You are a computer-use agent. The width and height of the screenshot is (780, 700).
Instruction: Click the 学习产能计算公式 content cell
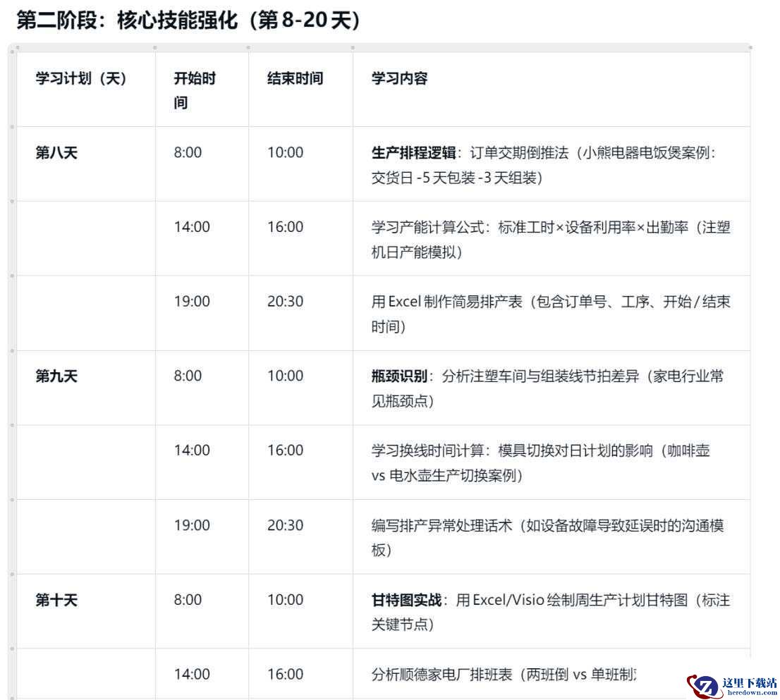pyautogui.click(x=551, y=240)
